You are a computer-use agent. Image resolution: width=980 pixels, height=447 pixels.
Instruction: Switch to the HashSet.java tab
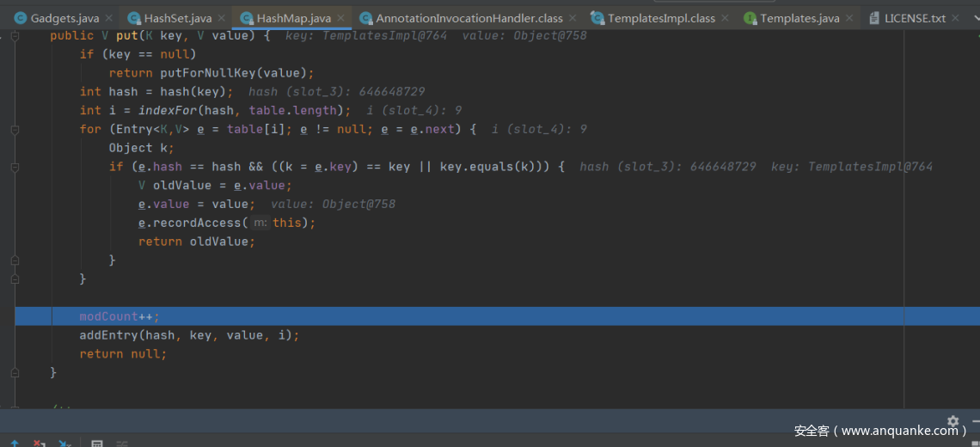click(x=177, y=18)
